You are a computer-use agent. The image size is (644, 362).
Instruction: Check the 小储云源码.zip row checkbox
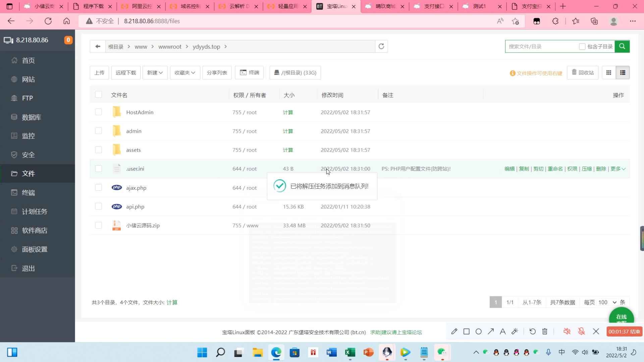[98, 225]
